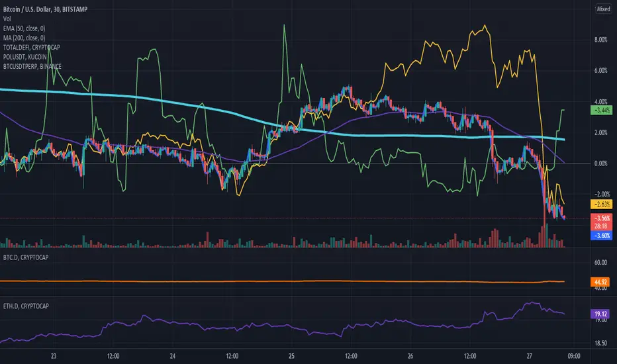
Task: Select the EMA (50, close, 0) legend
Action: (x=24, y=28)
